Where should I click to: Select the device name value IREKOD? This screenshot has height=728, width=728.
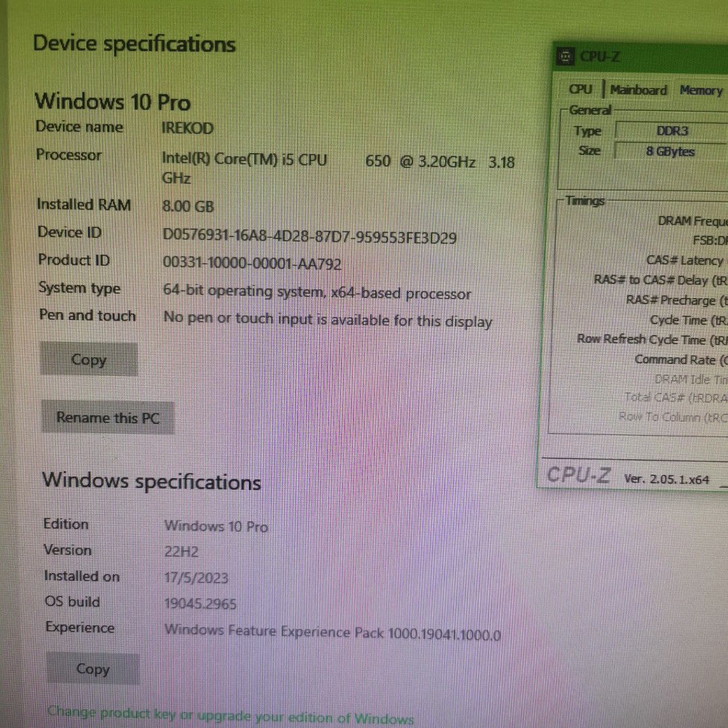pyautogui.click(x=187, y=128)
